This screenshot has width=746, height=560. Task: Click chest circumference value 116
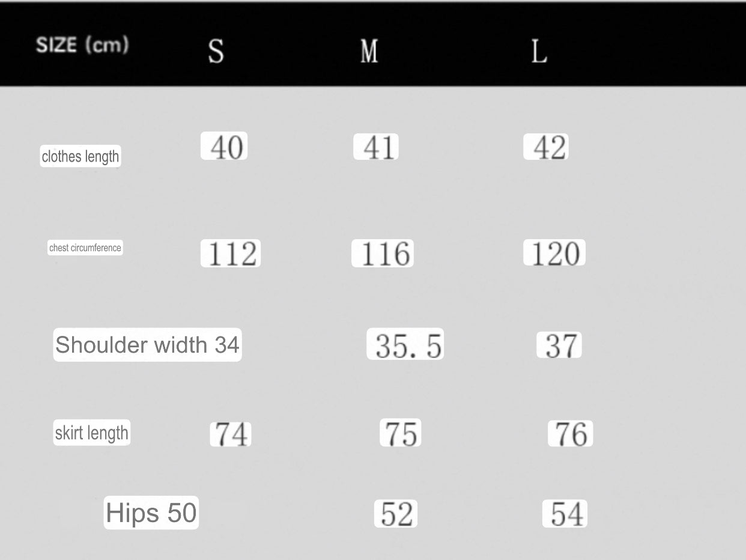383,254
